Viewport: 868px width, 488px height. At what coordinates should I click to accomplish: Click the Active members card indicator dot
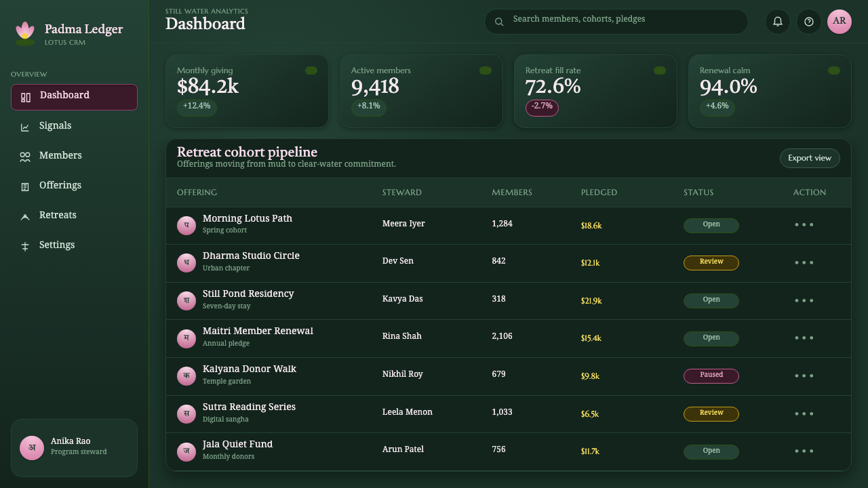(x=486, y=70)
